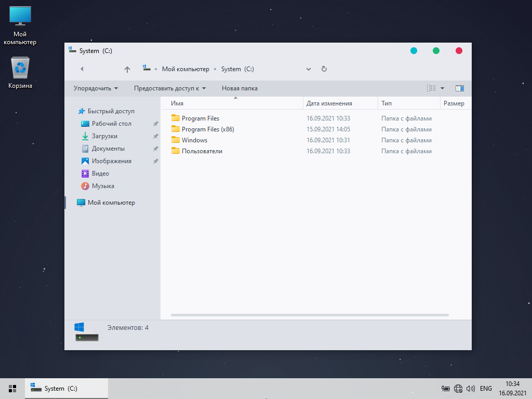Open the Предоставить доступ к menu
Image resolution: width=532 pixels, height=399 pixels.
169,88
